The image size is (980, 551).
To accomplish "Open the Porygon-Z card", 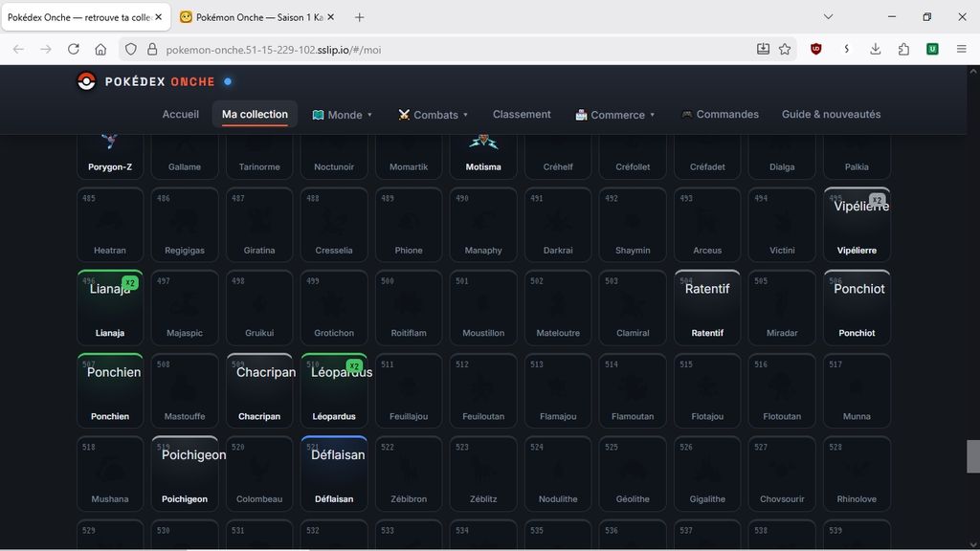I will tap(110, 156).
